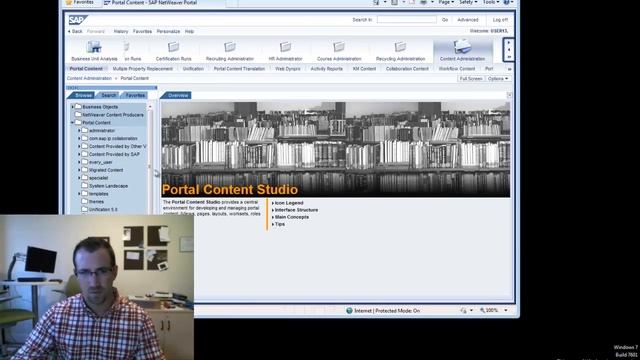640x360 pixels.
Task: Open the History menu
Action: coord(121,31)
